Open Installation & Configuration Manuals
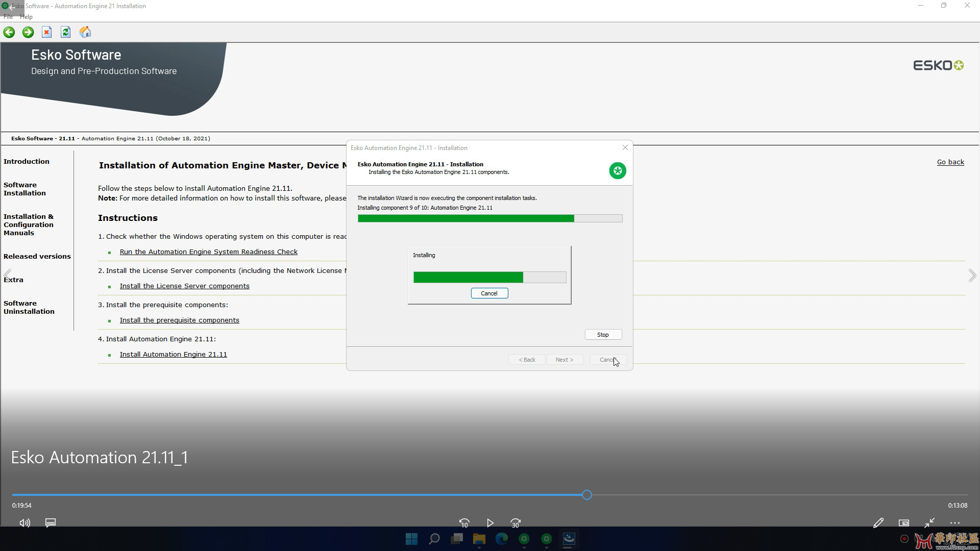 (29, 224)
